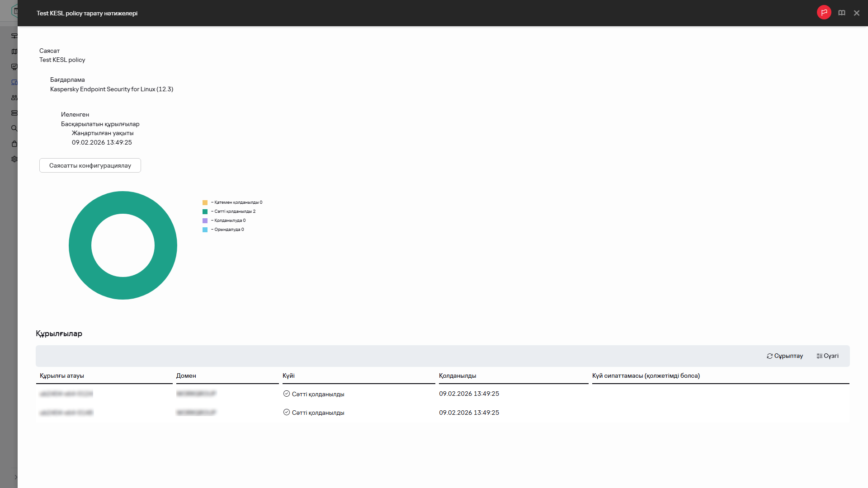Click the monitoring chart icon in the sidebar
868x488 pixels.
click(14, 67)
